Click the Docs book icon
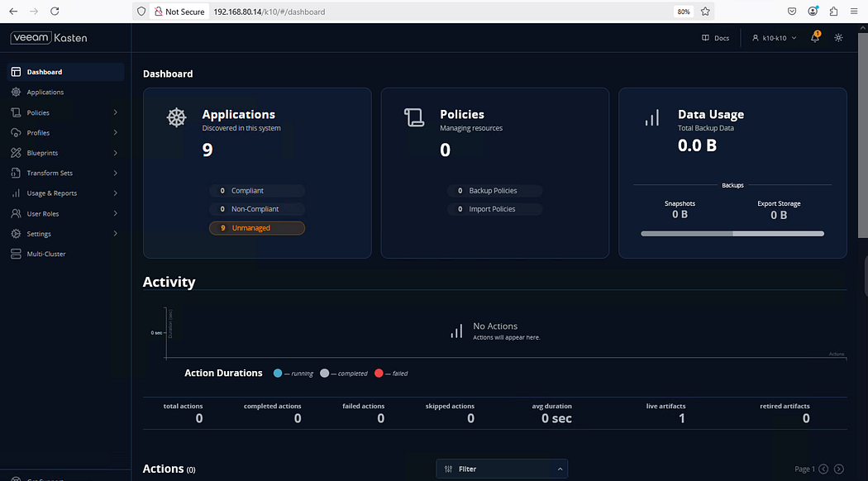868x481 pixels. point(705,38)
